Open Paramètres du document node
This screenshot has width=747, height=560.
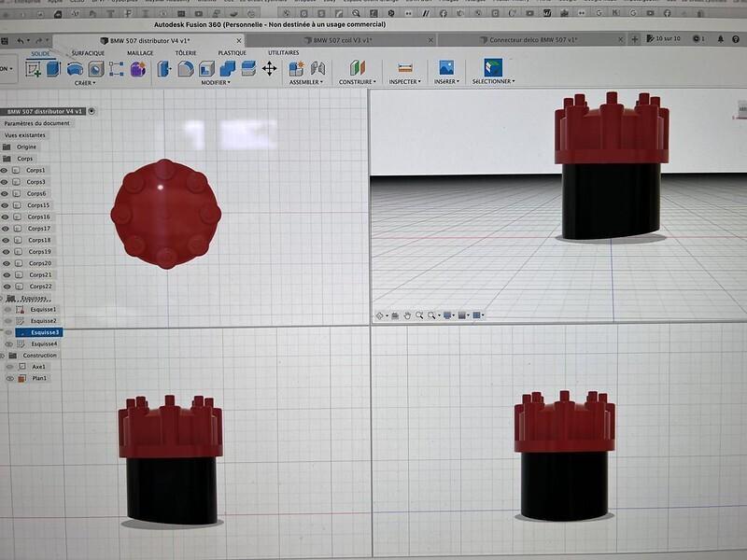coord(36,123)
